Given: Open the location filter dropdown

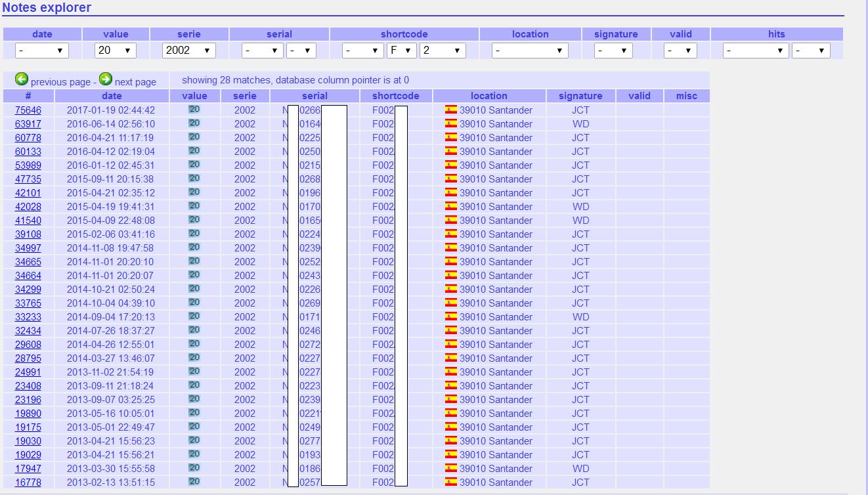Looking at the screenshot, I should pyautogui.click(x=531, y=50).
